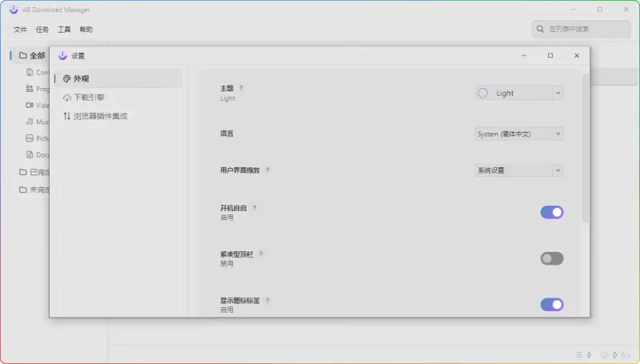This screenshot has height=364, width=640.
Task: Select the 外观 settings tab
Action: [x=118, y=78]
